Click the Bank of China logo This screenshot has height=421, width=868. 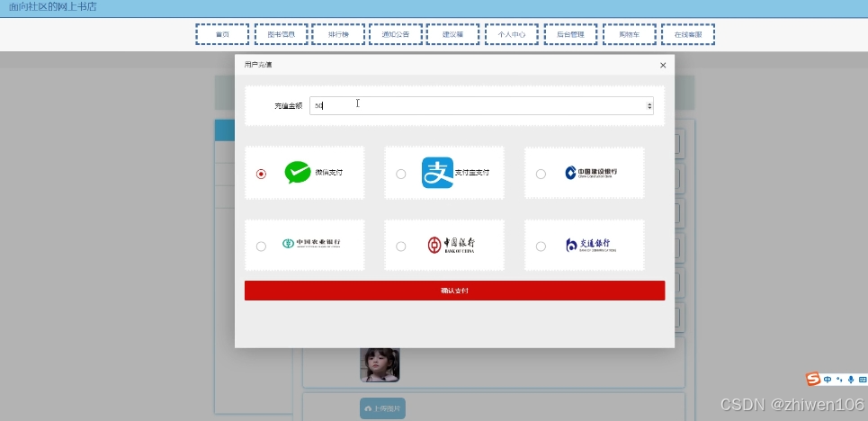tap(452, 245)
